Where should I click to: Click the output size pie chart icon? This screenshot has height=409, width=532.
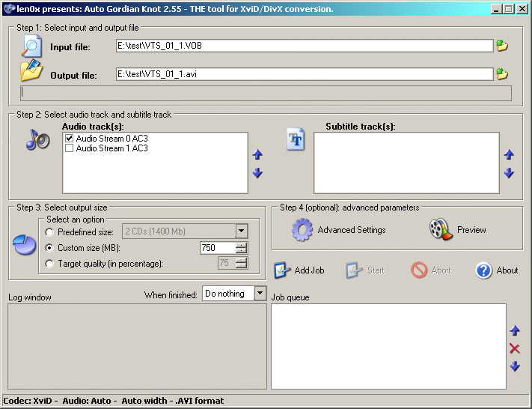[25, 244]
